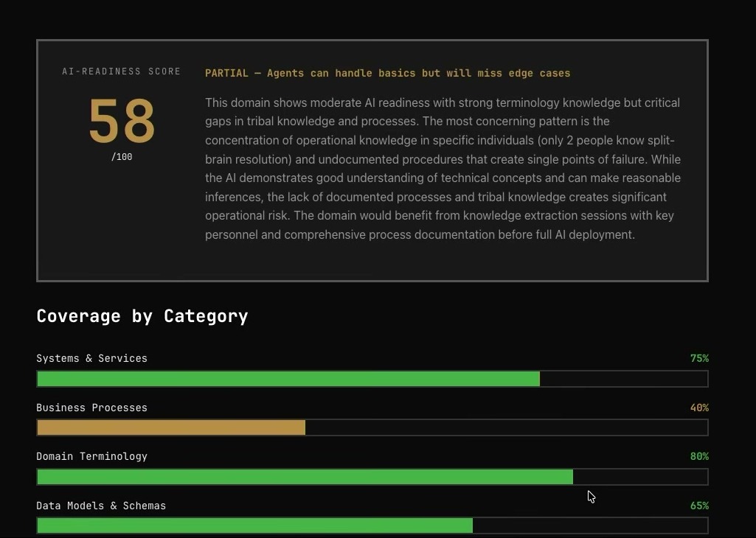Click the Data Models & Schemas progress bar
The image size is (756, 538).
(x=372, y=525)
